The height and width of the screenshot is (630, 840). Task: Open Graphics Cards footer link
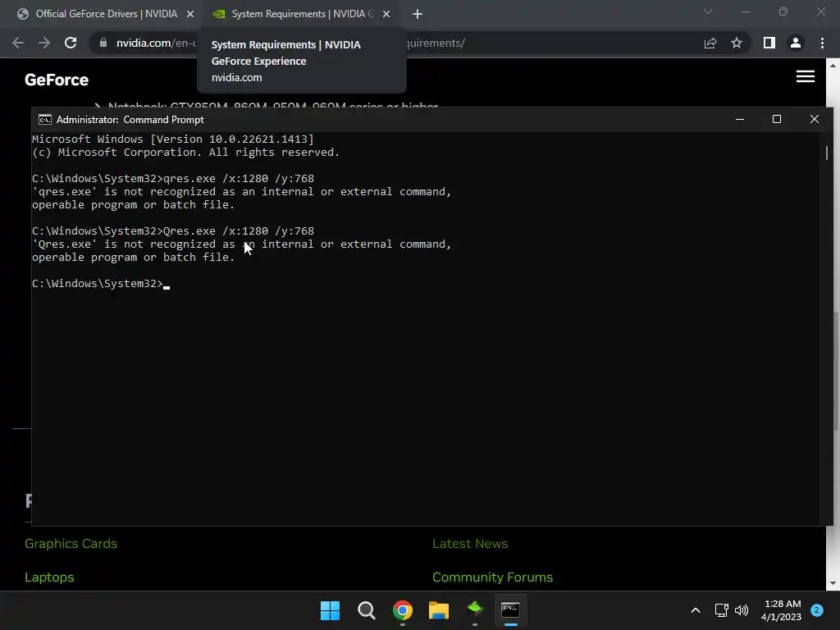tap(71, 543)
